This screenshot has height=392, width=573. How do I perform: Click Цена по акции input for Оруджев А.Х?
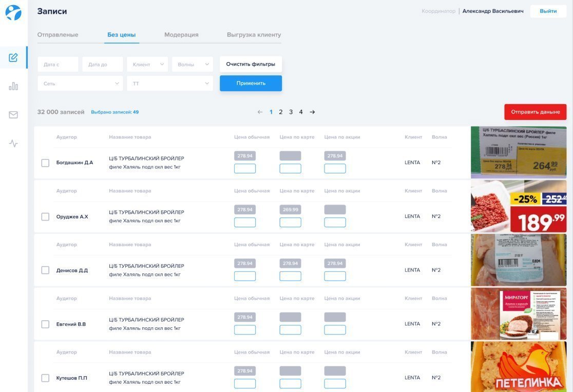[x=335, y=222]
